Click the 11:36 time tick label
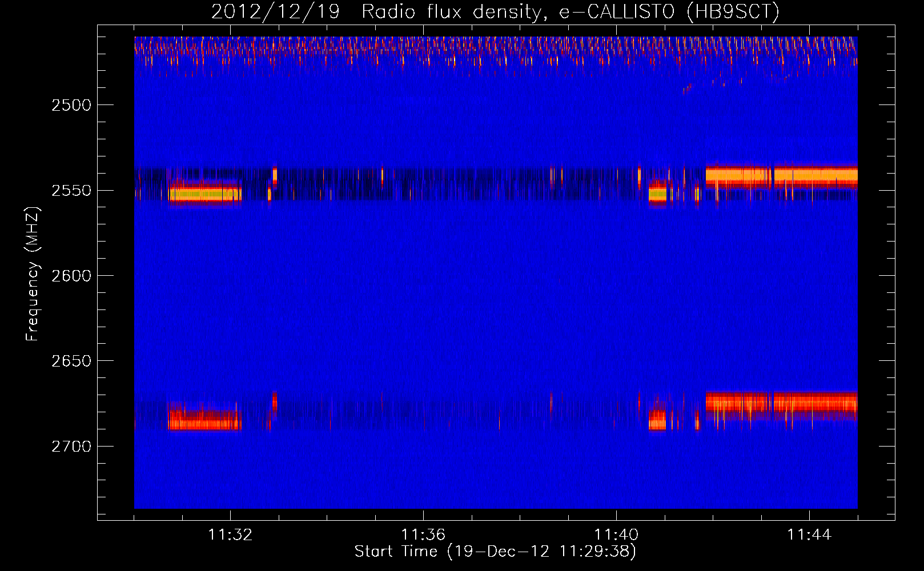Image resolution: width=924 pixels, height=571 pixels. pyautogui.click(x=423, y=535)
